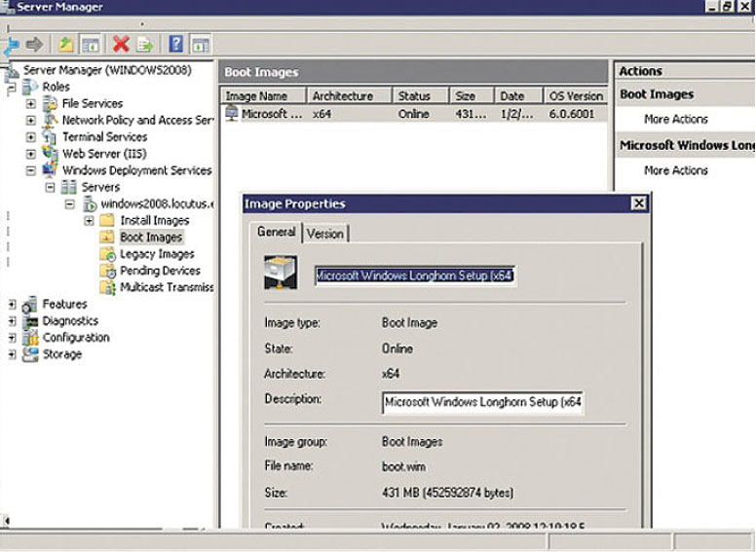Screen dimensions: 756x552
Task: Click the Export List toolbar icon
Action: [x=145, y=45]
